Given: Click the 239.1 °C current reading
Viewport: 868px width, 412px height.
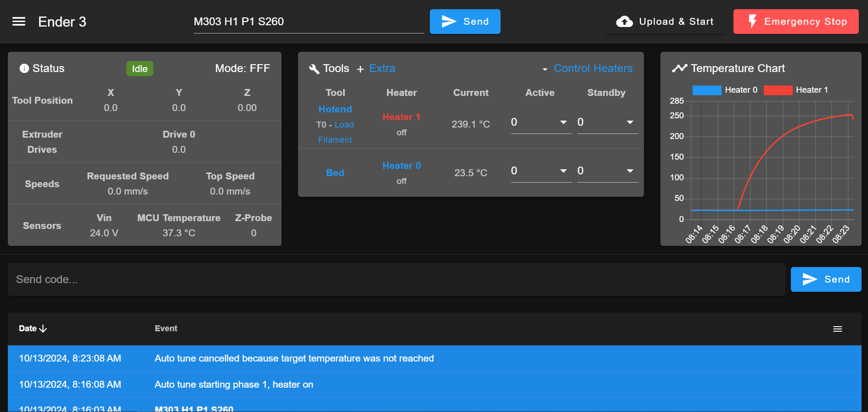Looking at the screenshot, I should coord(471,124).
